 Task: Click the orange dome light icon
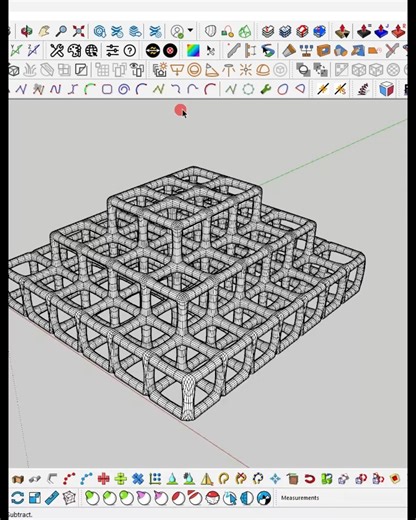(x=263, y=70)
